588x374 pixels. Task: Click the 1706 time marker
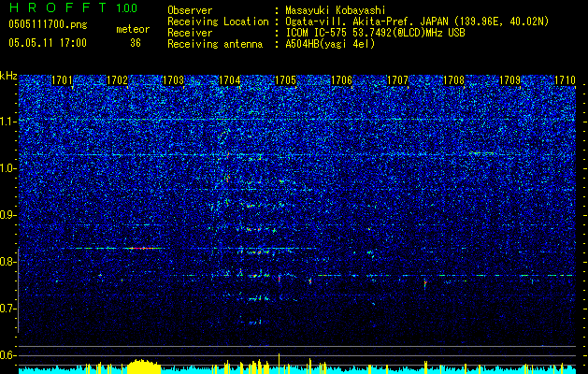(x=342, y=80)
